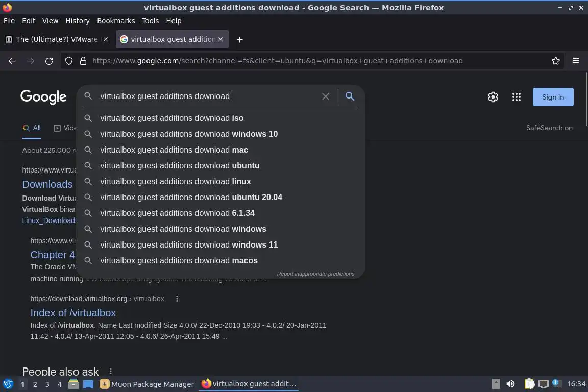The height and width of the screenshot is (392, 588).
Task: Open the File menu
Action: click(x=9, y=21)
